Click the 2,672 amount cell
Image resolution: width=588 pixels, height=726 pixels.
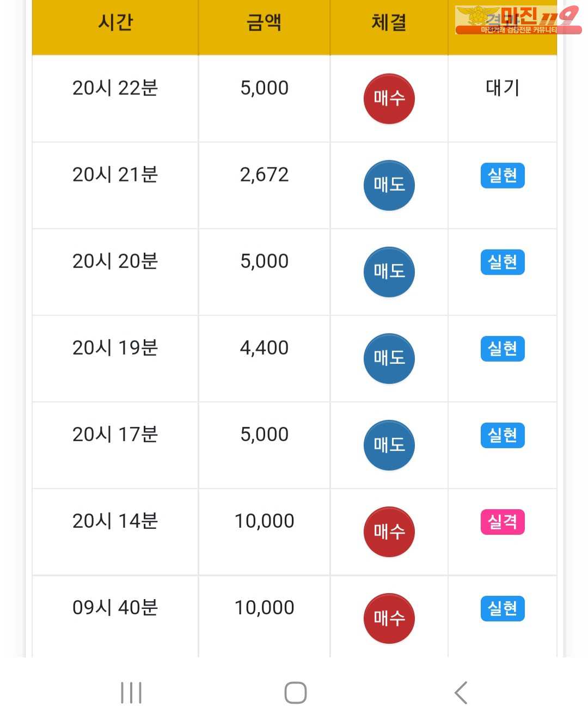point(264,174)
